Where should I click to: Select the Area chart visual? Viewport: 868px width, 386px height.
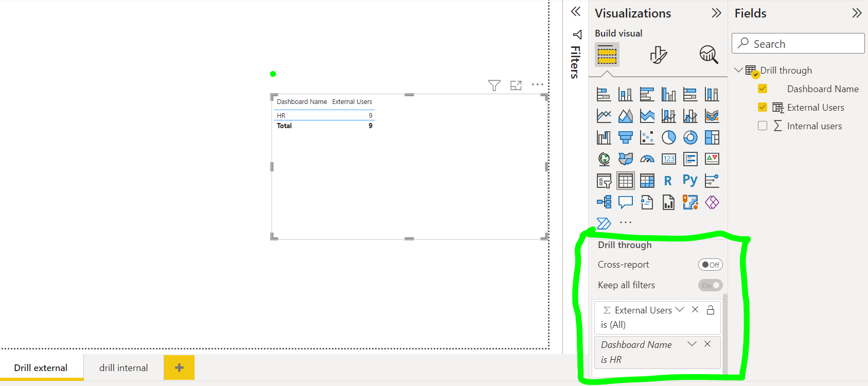626,116
